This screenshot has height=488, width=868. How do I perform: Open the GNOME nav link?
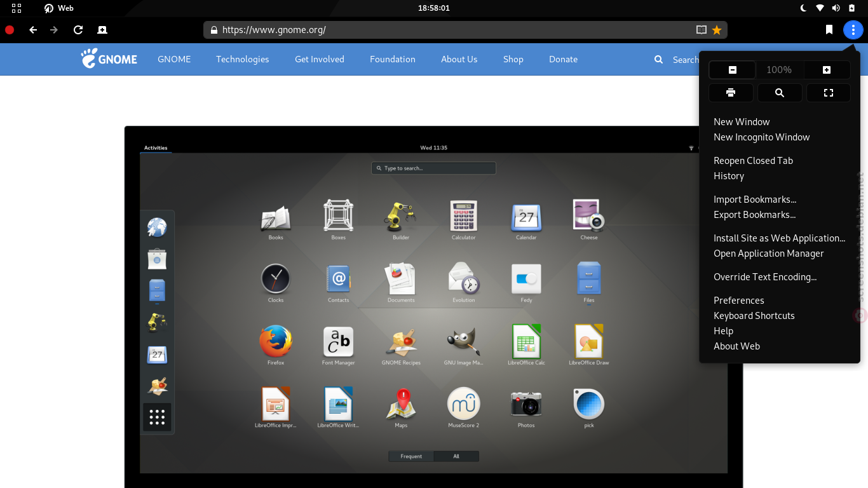(174, 59)
